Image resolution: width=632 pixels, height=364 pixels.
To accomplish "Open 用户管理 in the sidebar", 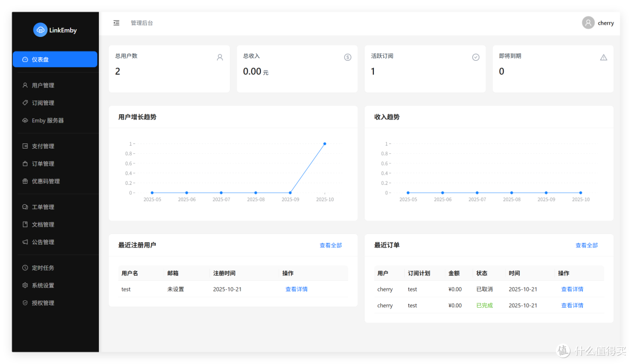I will (x=55, y=85).
